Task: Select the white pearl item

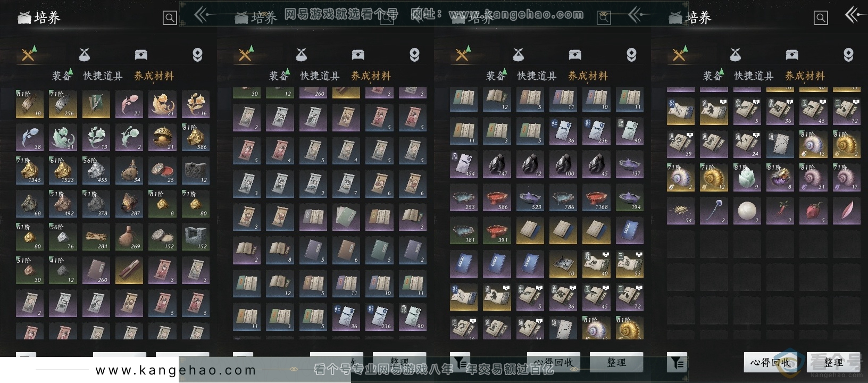Action: point(747,211)
